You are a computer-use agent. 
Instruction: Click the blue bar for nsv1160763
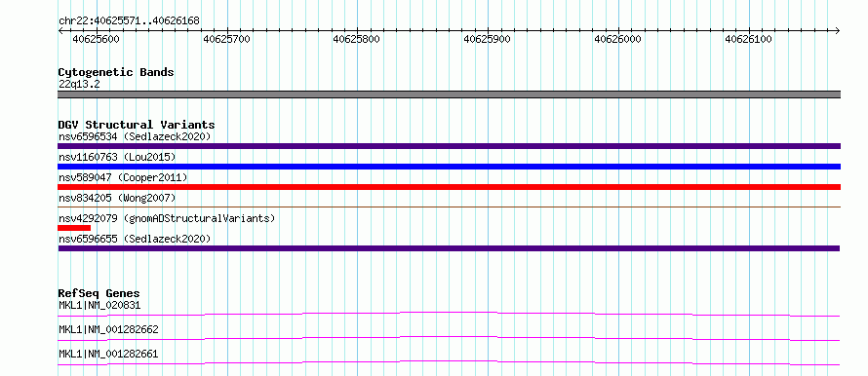coord(449,167)
